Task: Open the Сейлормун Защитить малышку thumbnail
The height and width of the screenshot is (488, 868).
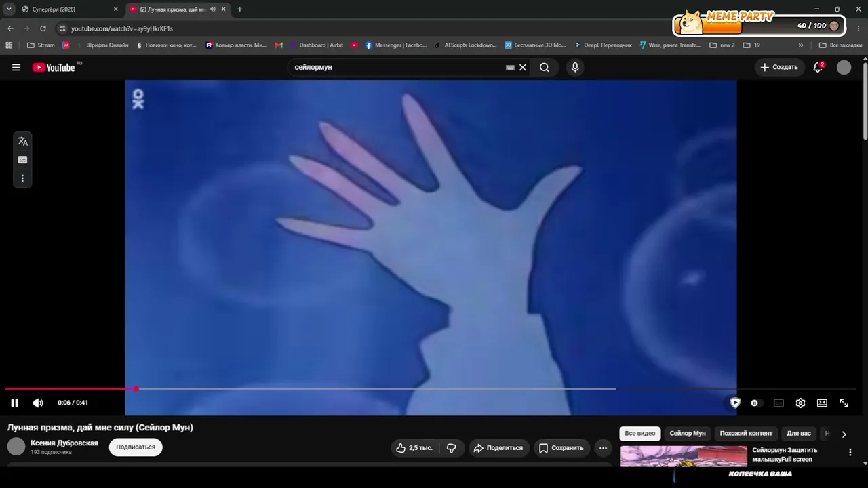Action: 684,456
